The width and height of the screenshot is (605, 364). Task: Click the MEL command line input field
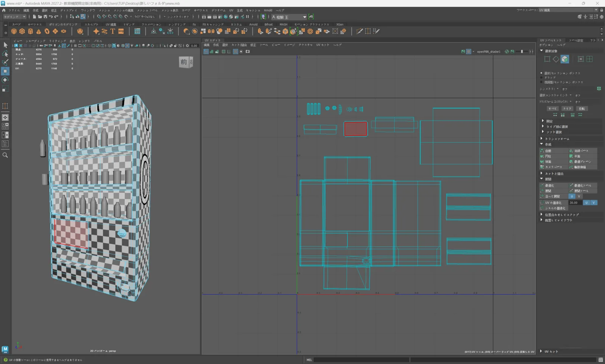[361, 360]
